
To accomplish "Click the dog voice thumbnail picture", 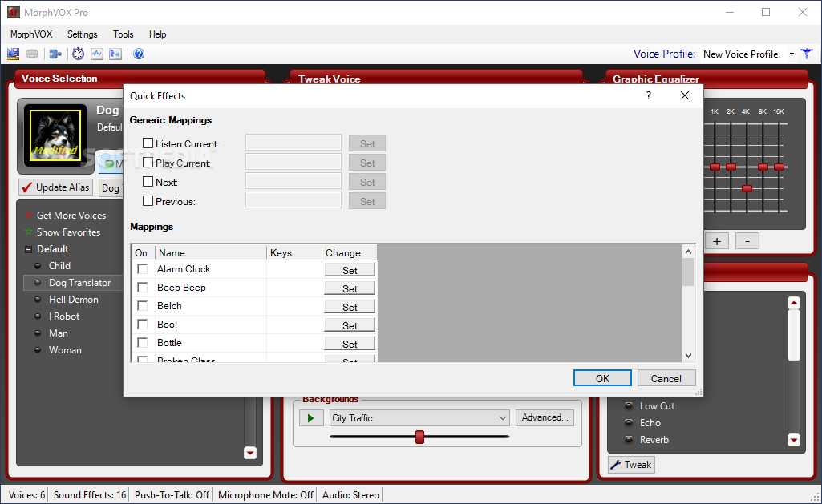I will point(55,135).
